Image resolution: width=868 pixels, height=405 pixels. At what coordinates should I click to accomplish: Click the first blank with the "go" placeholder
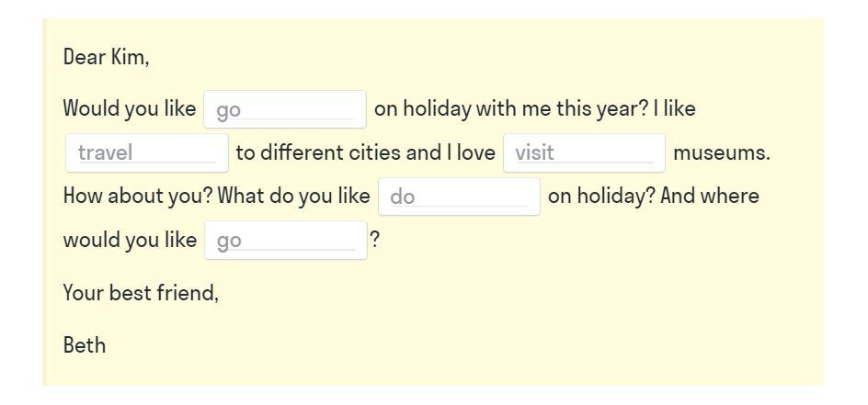pyautogui.click(x=284, y=110)
